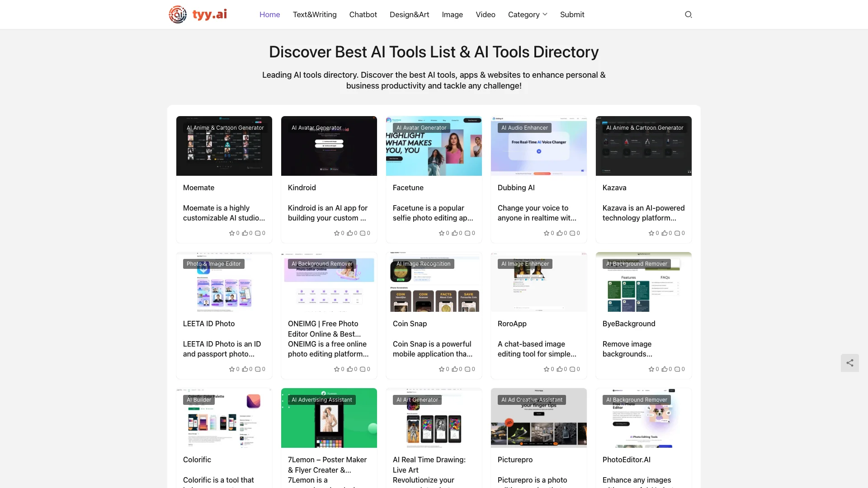The width and height of the screenshot is (868, 488).
Task: Click AI Image Enhancer tag on RoroApp
Action: click(x=525, y=264)
